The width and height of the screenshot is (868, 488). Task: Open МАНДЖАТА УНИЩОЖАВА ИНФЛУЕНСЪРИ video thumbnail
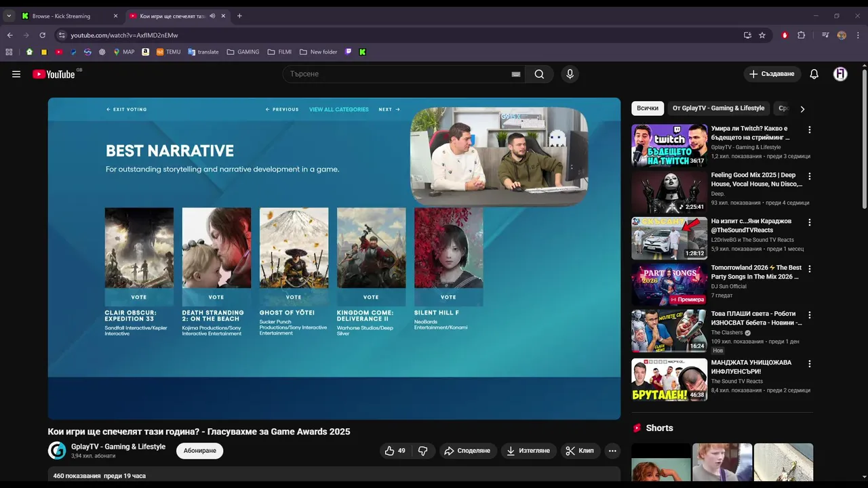coord(669,380)
